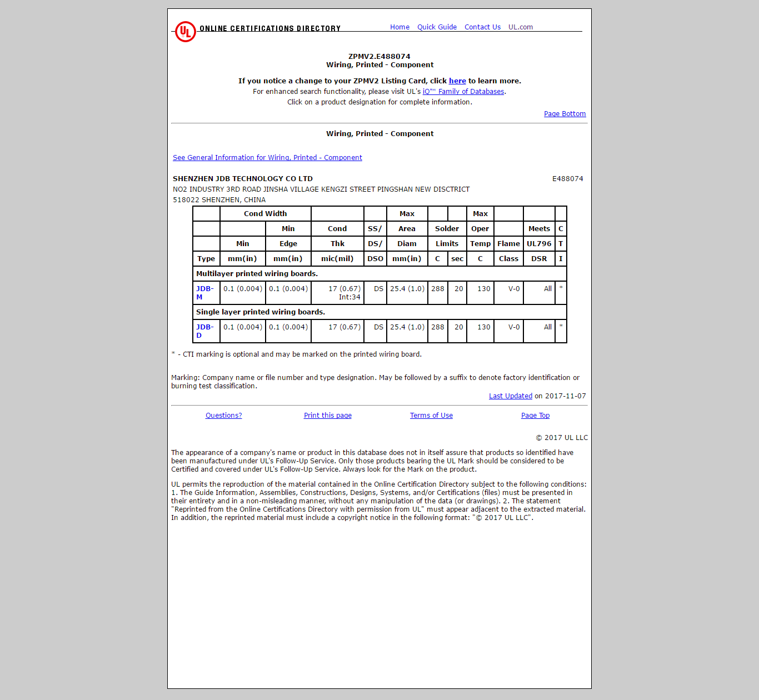Click the UL logo icon
759x700 pixels.
coord(185,32)
